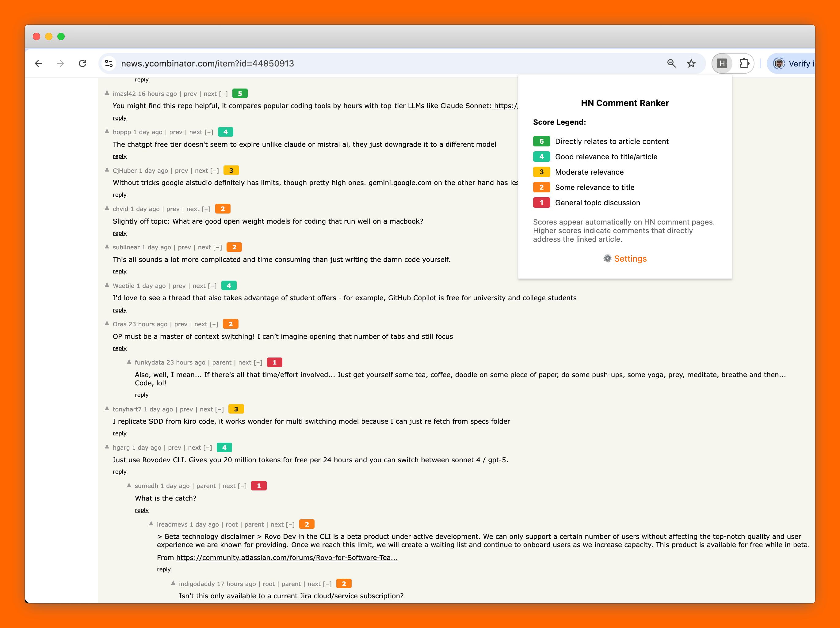Click the zoom magnifier icon in address bar
840x628 pixels.
[x=671, y=63]
